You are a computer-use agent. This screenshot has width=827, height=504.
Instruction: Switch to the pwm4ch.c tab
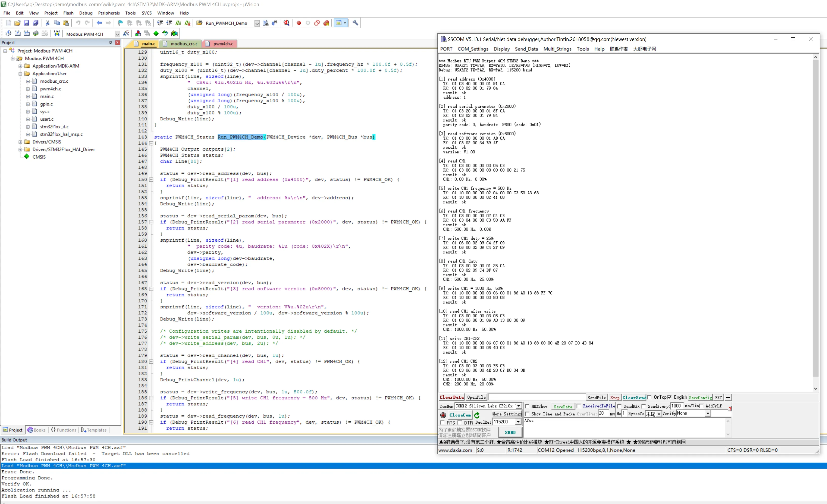click(x=220, y=44)
